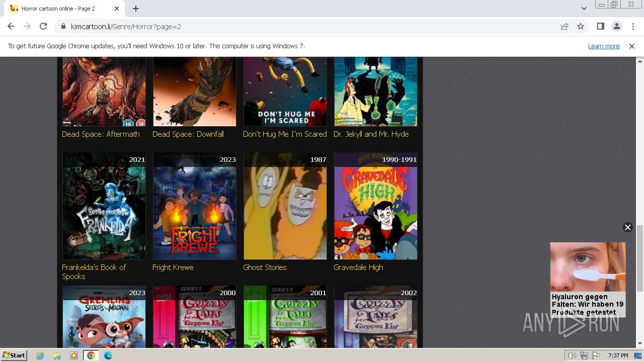The height and width of the screenshot is (362, 644).
Task: Select the Fright Krewe 2023 poster
Action: tap(195, 206)
